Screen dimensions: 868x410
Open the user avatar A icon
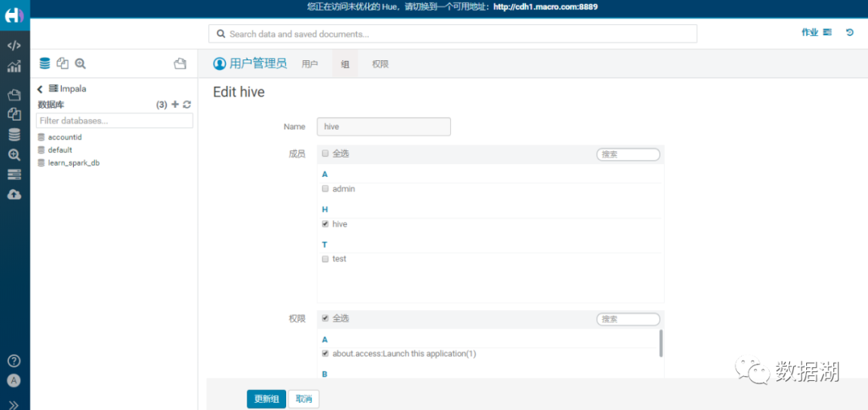click(14, 380)
